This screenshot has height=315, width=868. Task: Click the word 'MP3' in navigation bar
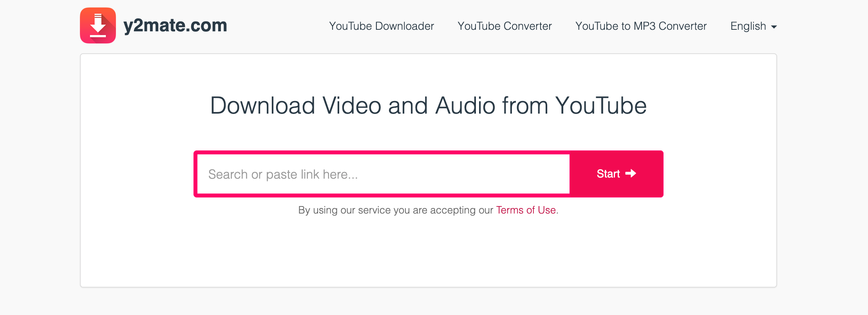coord(644,26)
